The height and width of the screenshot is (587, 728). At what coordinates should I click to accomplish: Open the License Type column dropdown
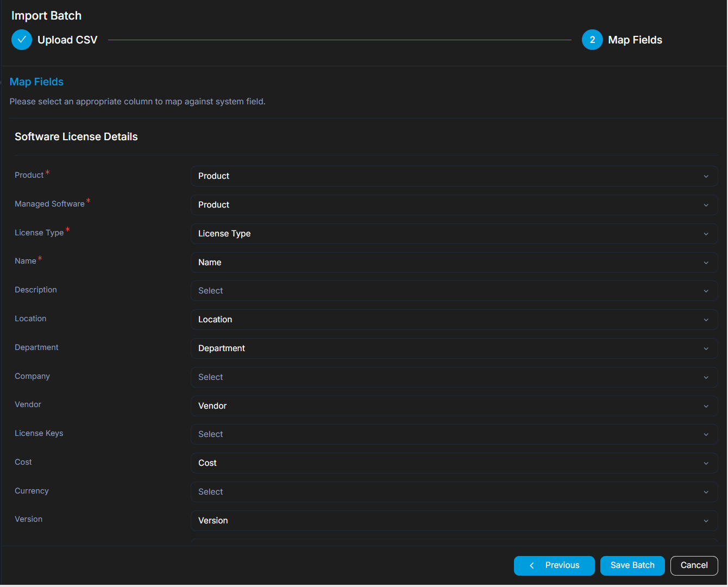(454, 234)
